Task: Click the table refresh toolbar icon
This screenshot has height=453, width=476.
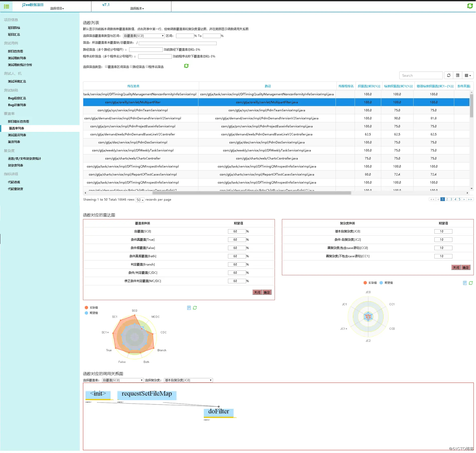Action: coord(449,75)
